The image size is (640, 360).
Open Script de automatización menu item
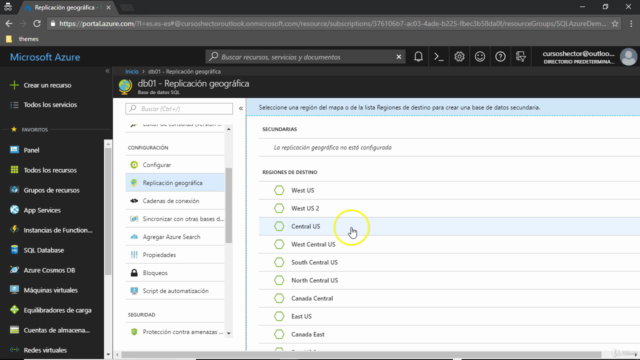(x=175, y=291)
